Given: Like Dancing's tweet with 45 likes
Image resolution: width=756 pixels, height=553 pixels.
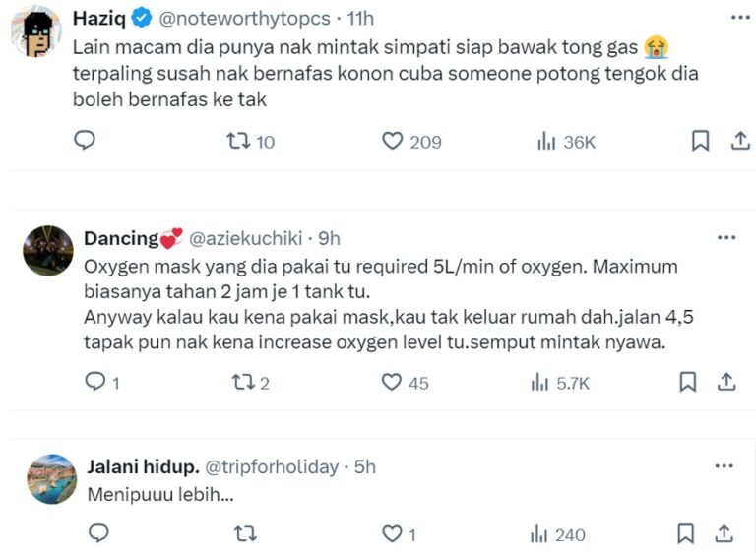Looking at the screenshot, I should 393,382.
